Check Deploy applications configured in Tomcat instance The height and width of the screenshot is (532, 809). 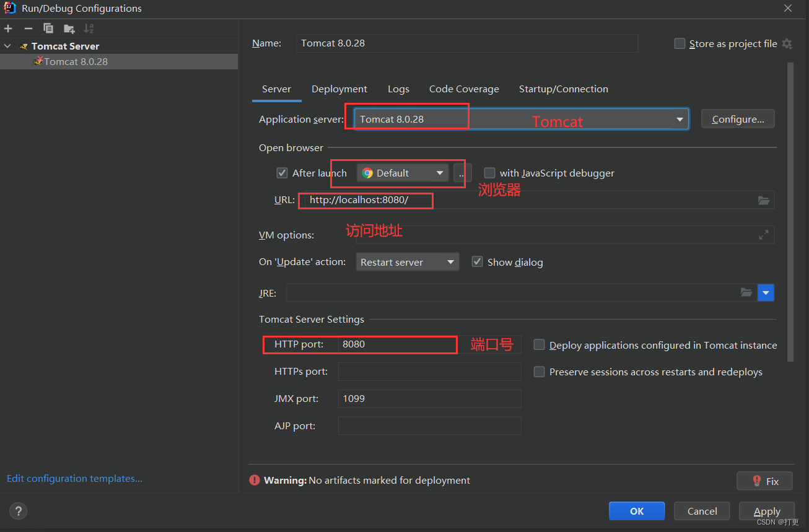point(539,345)
